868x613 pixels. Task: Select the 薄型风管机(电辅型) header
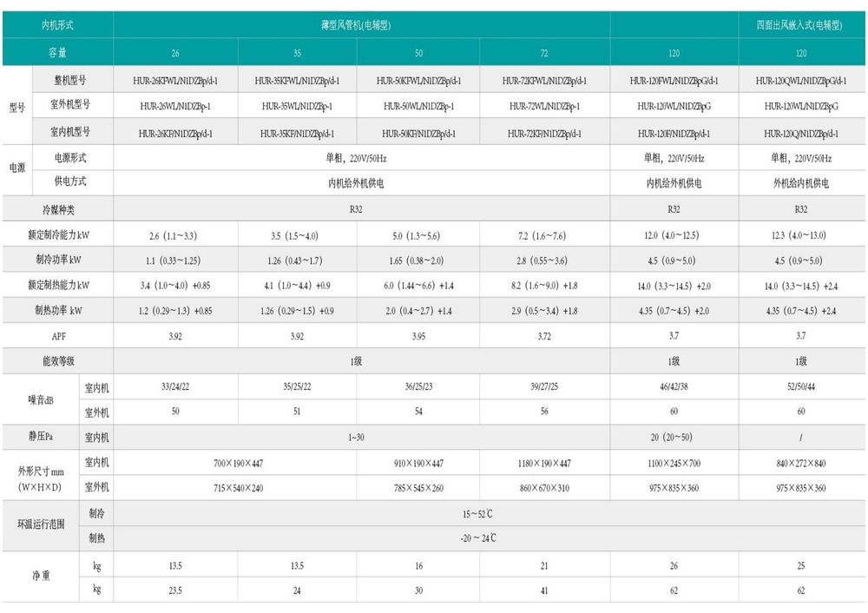(x=356, y=25)
